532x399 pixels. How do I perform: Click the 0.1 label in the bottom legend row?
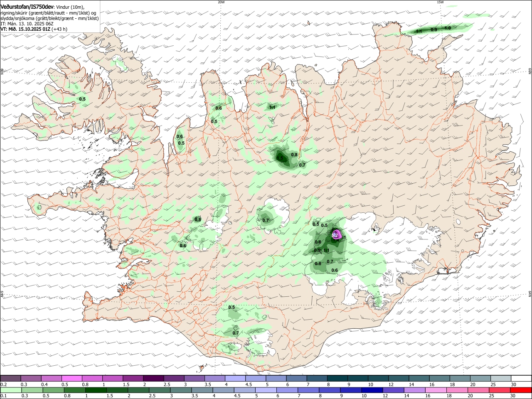3,396
